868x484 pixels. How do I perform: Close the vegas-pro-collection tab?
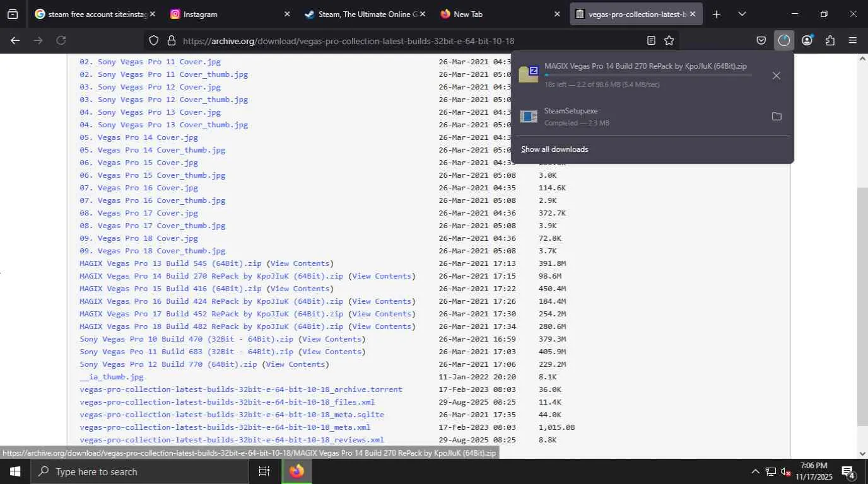tap(692, 14)
